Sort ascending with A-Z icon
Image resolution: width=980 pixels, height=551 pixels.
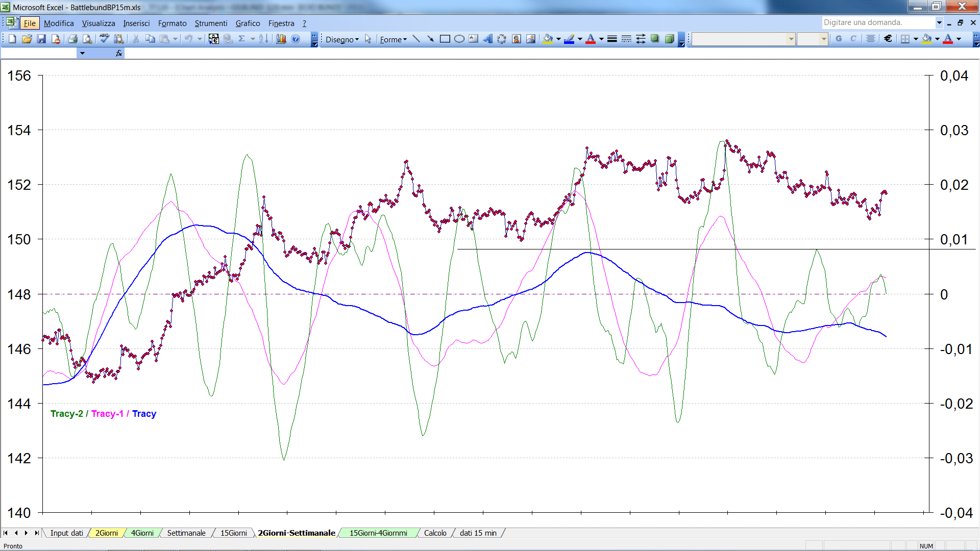pyautogui.click(x=263, y=39)
